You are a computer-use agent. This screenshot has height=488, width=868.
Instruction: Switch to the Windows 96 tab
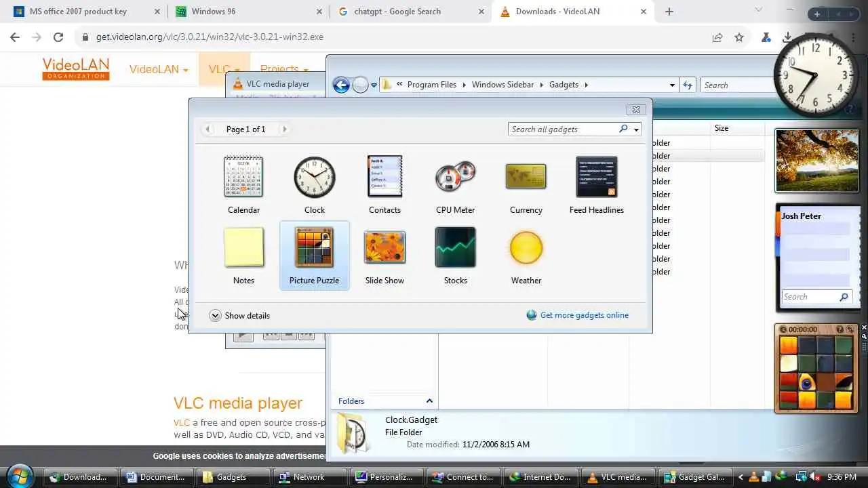coord(249,12)
